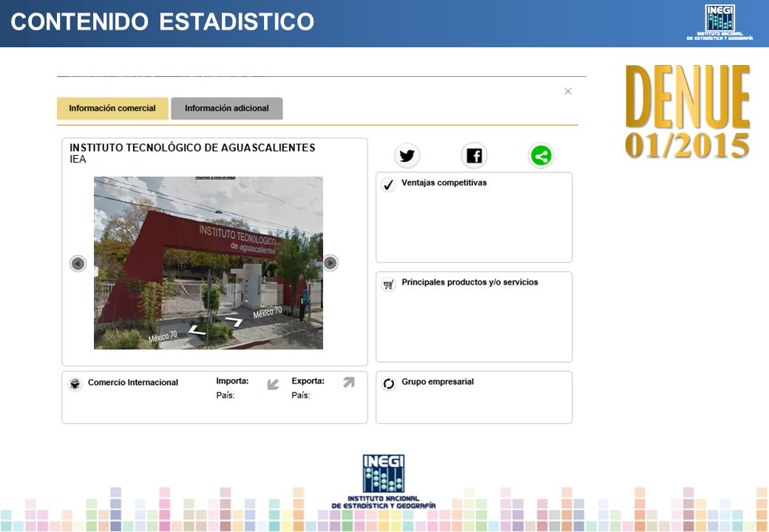
Task: Open the Información adicional tab
Action: click(x=226, y=109)
